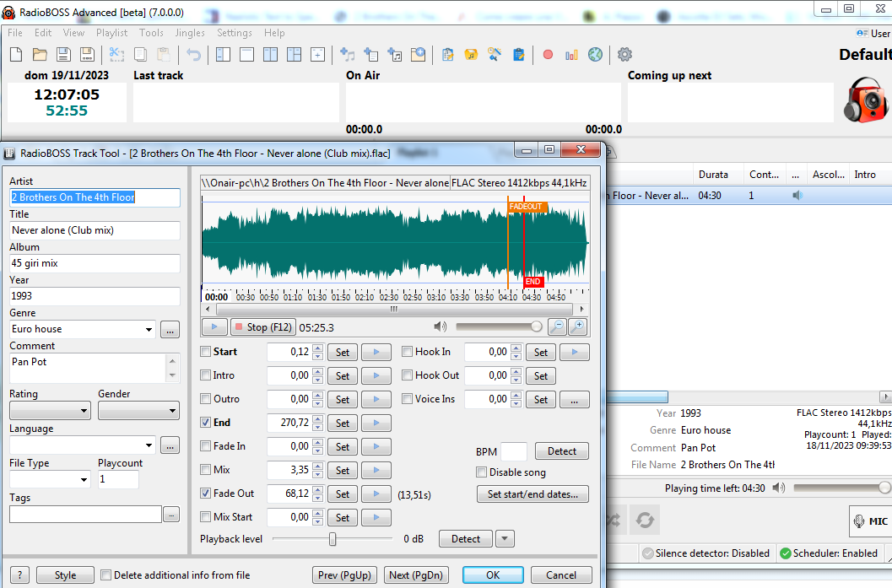Click the globe icon in the toolbar
Viewport: 892px width, 588px height.
pos(596,55)
